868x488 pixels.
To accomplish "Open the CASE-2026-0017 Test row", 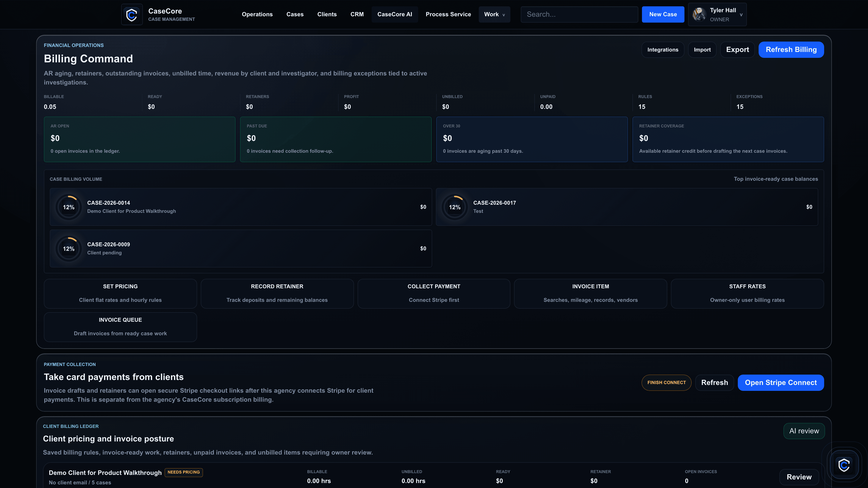I will click(627, 207).
